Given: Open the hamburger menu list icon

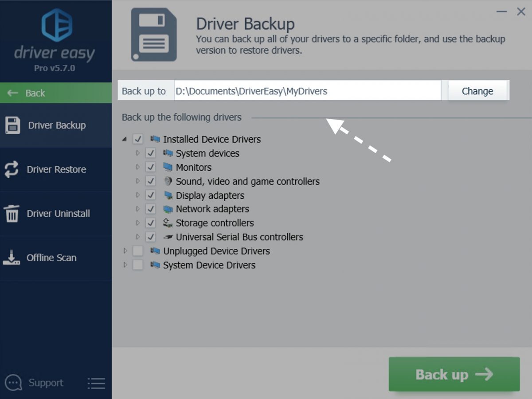Looking at the screenshot, I should [x=96, y=383].
